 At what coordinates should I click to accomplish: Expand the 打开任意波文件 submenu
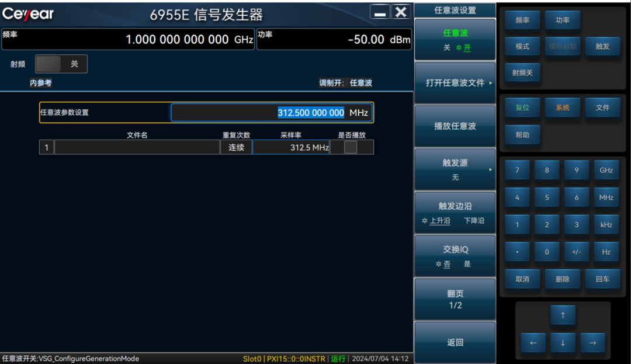click(455, 83)
